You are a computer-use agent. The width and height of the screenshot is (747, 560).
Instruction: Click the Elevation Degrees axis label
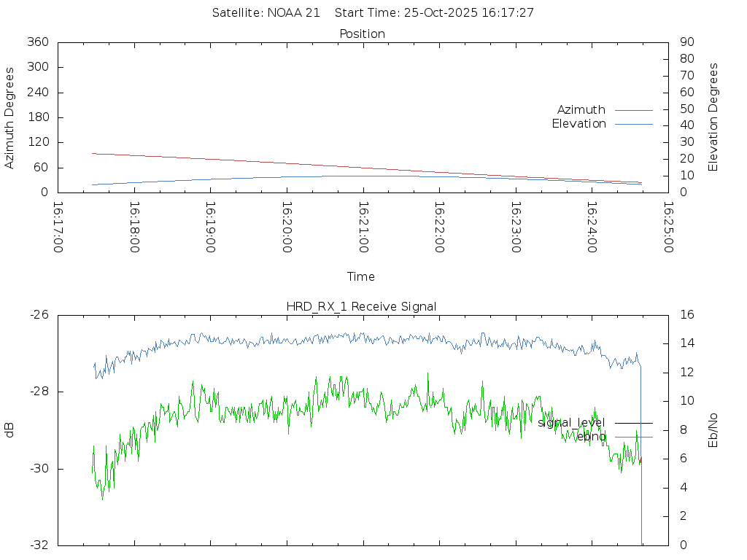click(713, 117)
